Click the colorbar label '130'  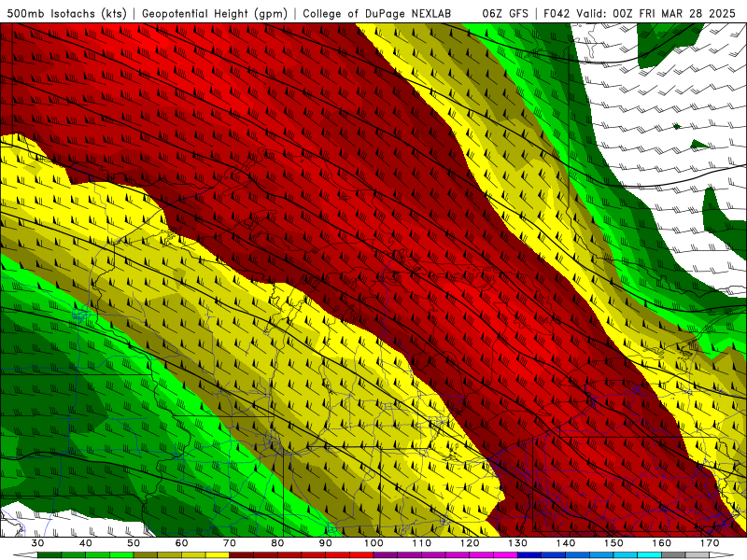pyautogui.click(x=518, y=543)
